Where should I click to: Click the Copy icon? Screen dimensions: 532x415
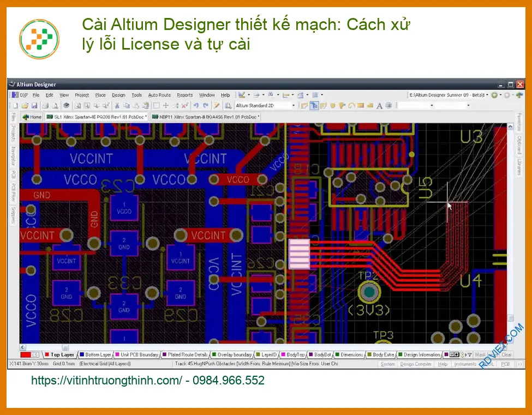pyautogui.click(x=127, y=106)
